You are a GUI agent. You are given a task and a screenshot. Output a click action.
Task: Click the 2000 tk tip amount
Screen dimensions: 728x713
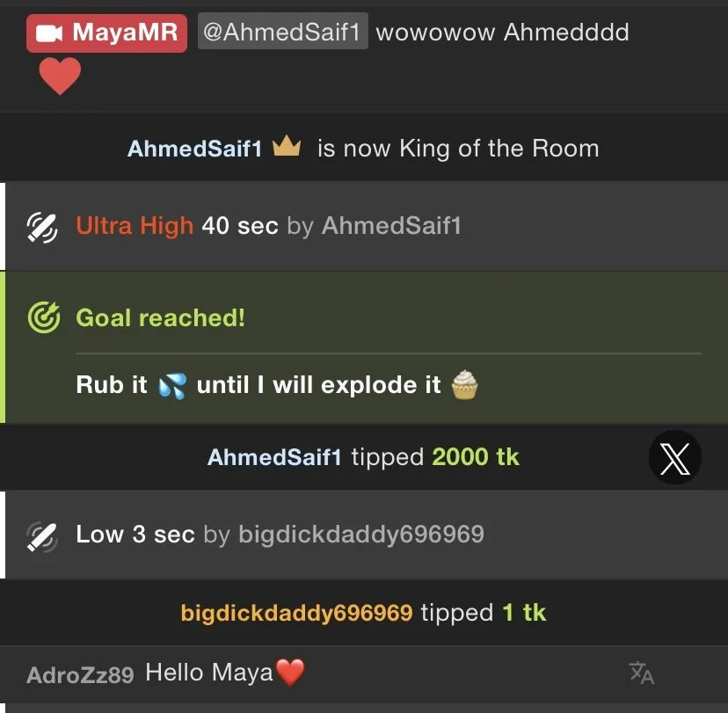coord(476,457)
